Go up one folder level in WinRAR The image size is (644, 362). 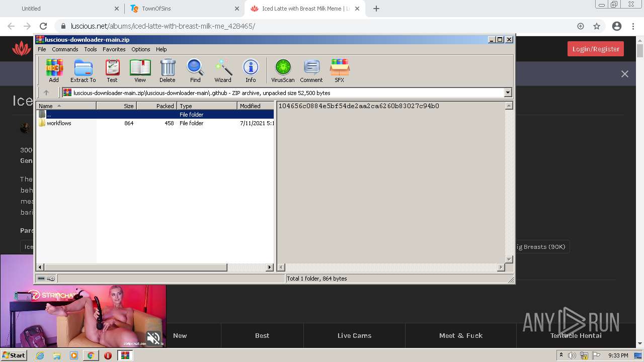coord(46,93)
